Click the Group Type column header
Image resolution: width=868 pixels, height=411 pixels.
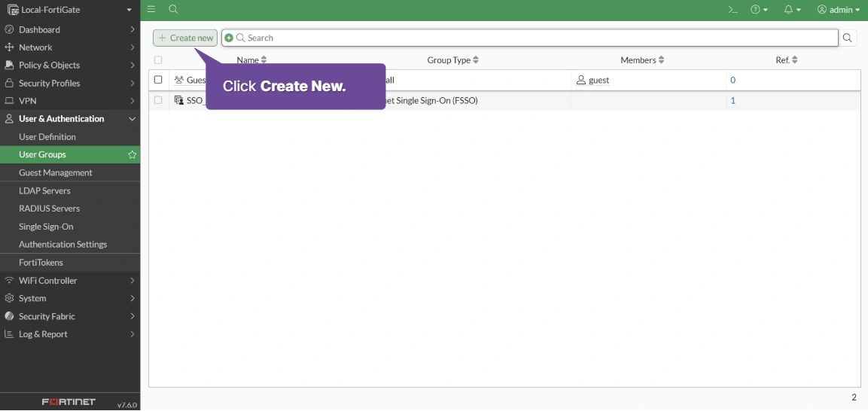tap(449, 59)
